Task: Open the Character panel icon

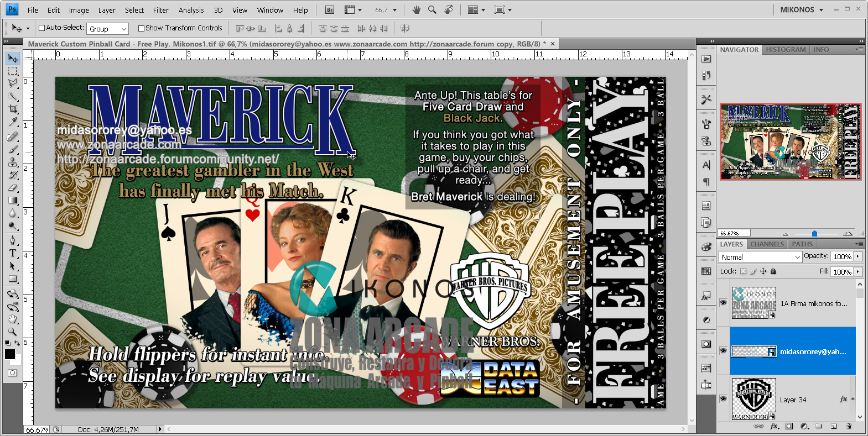Action: [706, 165]
